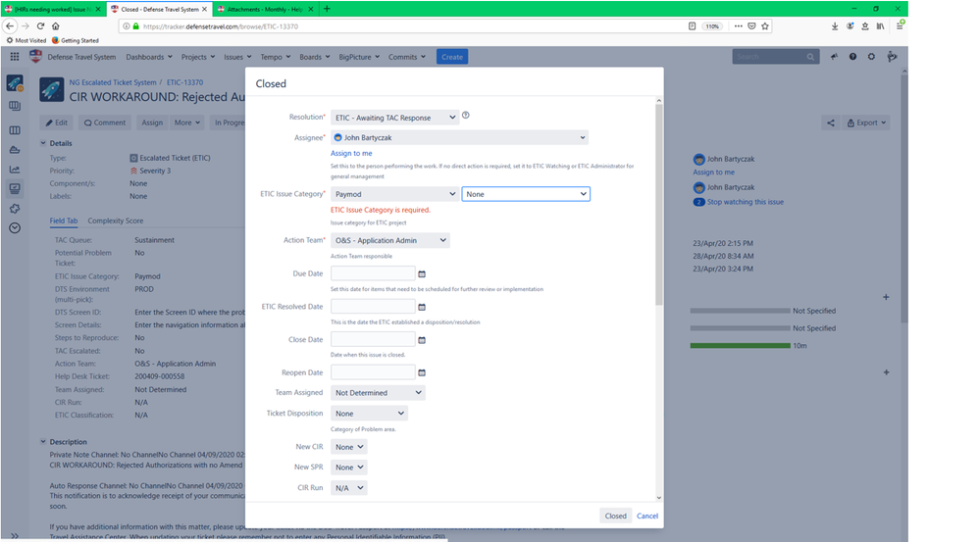Open the Resolution dropdown
This screenshot has width=980, height=542.
coord(394,118)
